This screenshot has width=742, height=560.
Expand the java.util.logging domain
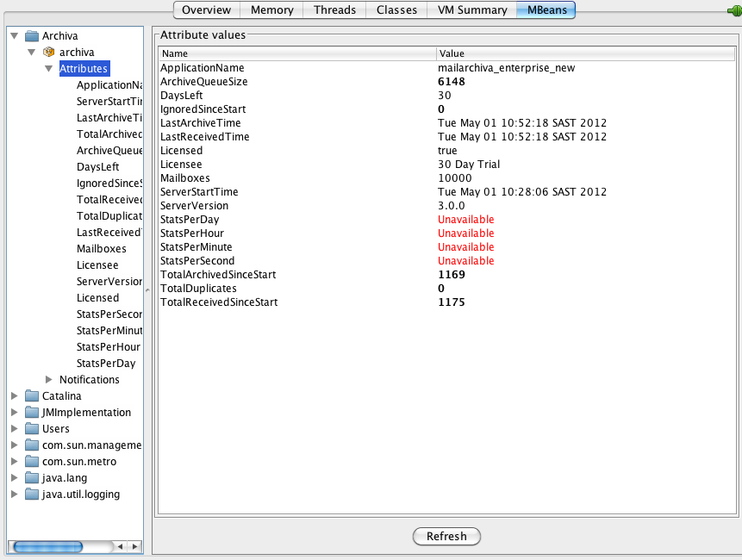coord(14,495)
